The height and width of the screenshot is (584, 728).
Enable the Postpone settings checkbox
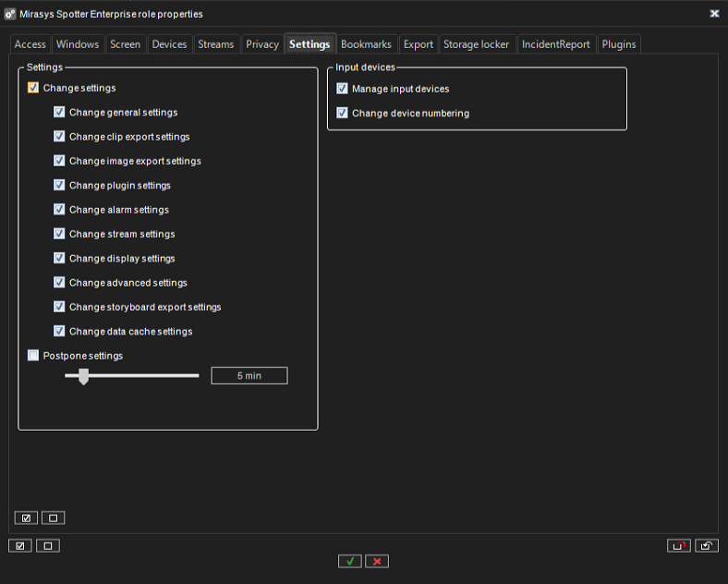pos(34,356)
